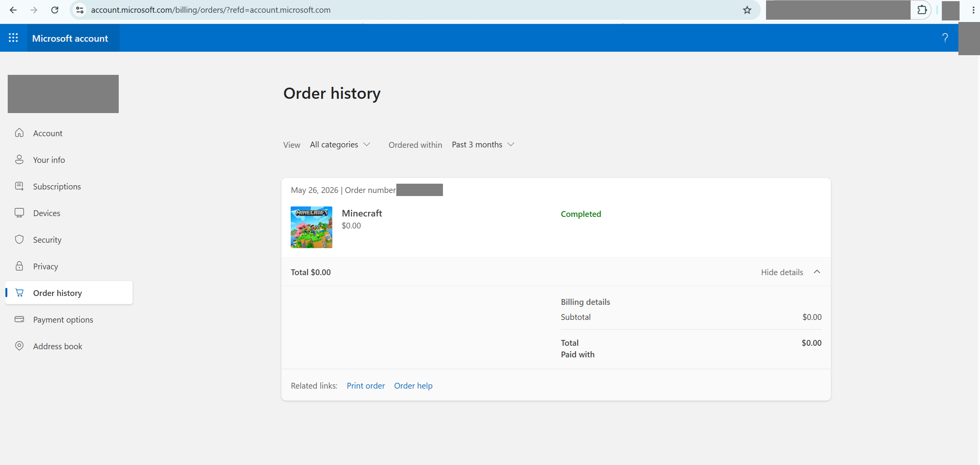980x465 pixels.
Task: Click the Total $0.00 summary text
Action: [x=311, y=272]
